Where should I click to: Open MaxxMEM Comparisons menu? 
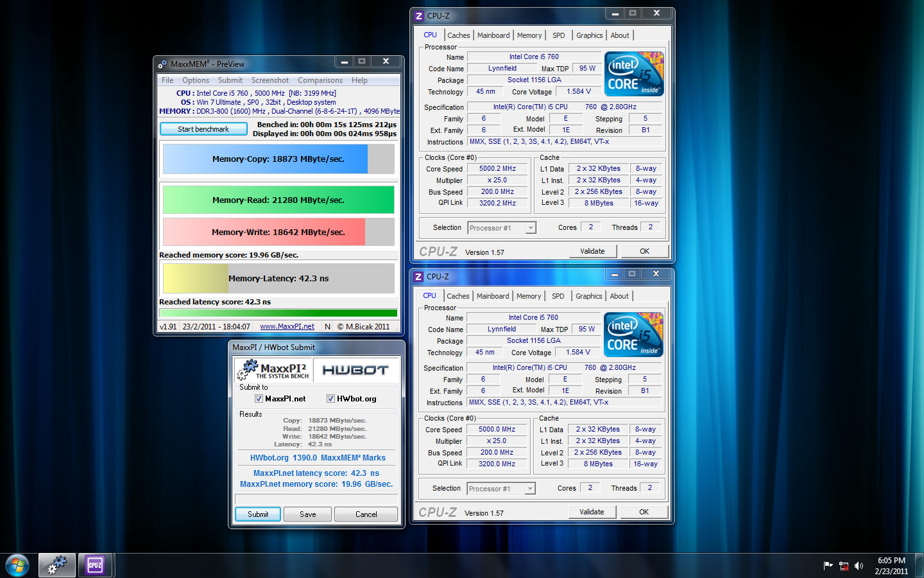tap(320, 80)
